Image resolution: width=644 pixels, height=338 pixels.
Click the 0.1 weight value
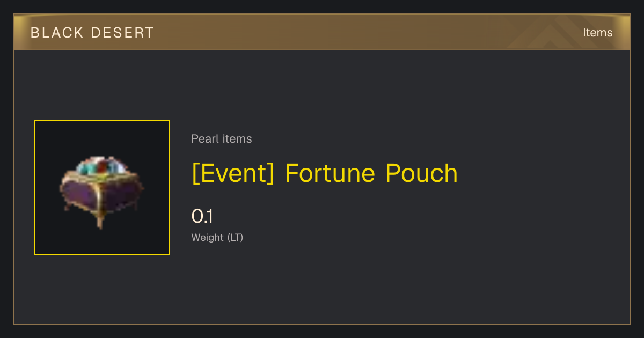click(202, 217)
